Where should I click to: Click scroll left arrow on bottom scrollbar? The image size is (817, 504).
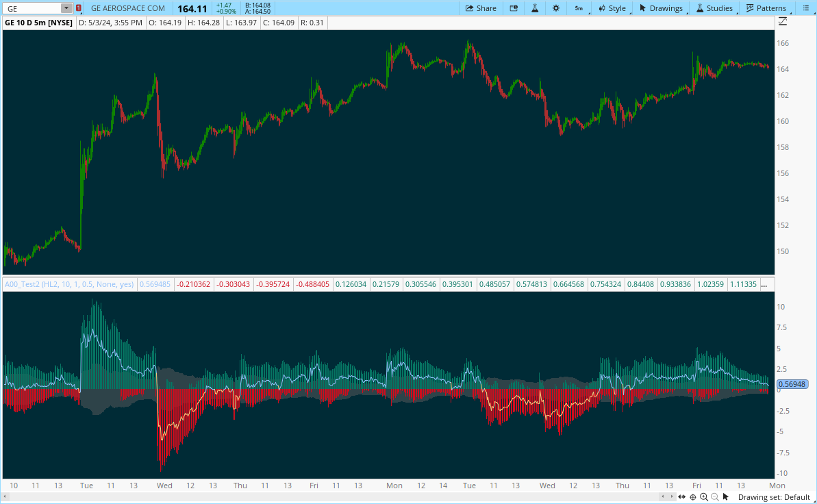(663, 496)
